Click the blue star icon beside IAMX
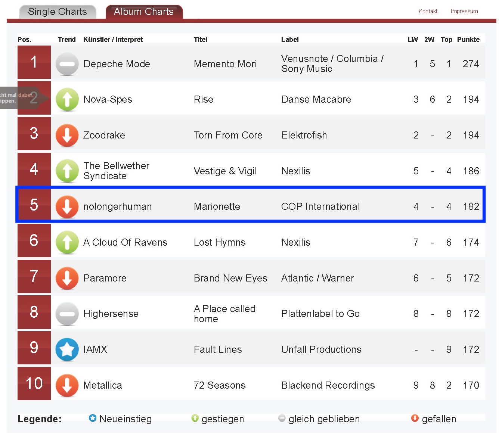 click(67, 349)
